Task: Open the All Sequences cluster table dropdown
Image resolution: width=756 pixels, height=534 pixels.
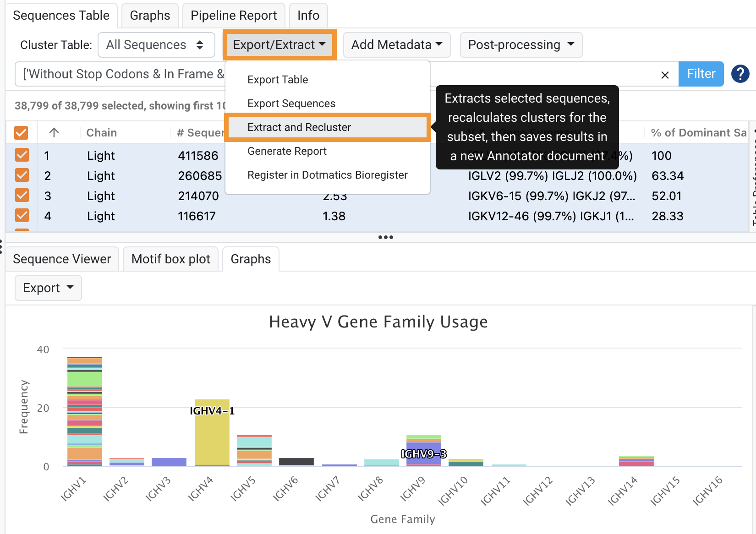Action: tap(156, 45)
